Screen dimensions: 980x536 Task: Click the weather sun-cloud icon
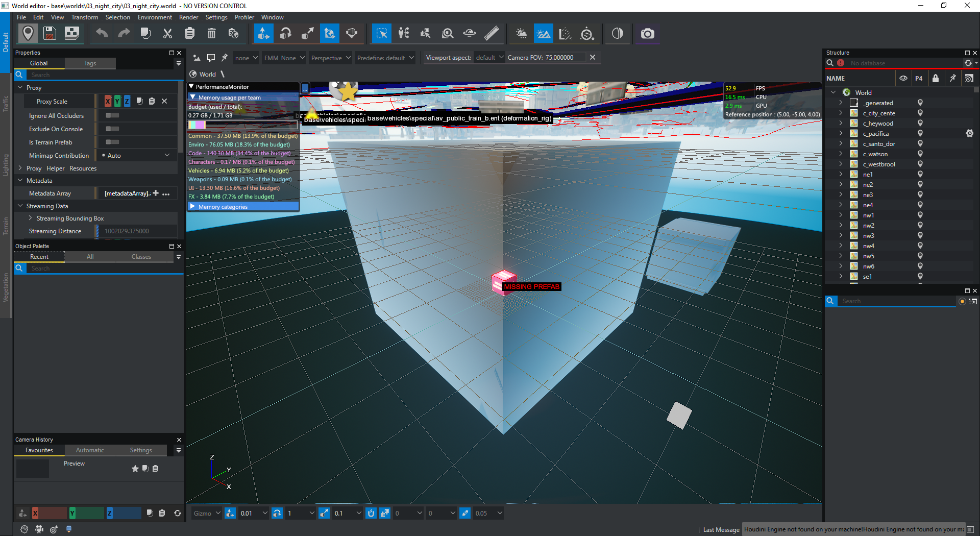click(x=521, y=34)
